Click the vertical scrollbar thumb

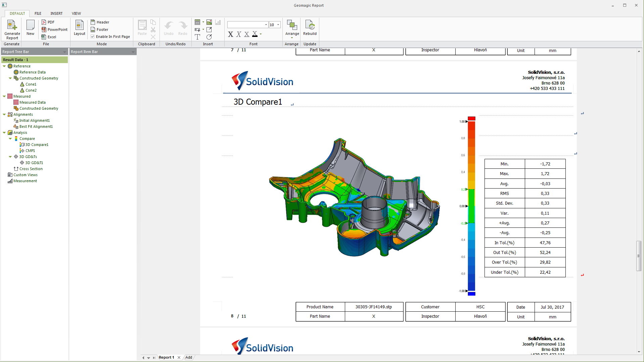[639, 256]
